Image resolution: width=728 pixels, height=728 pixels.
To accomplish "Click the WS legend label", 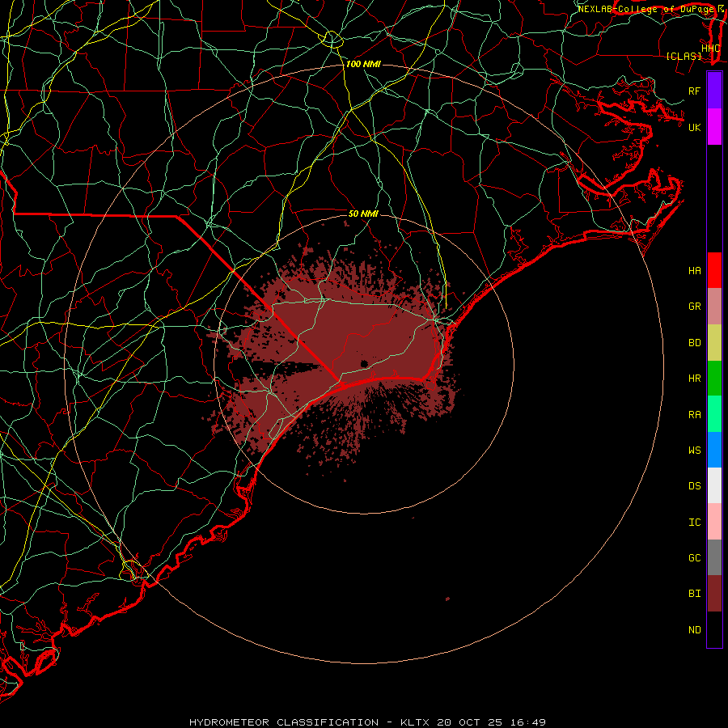I will point(694,450).
